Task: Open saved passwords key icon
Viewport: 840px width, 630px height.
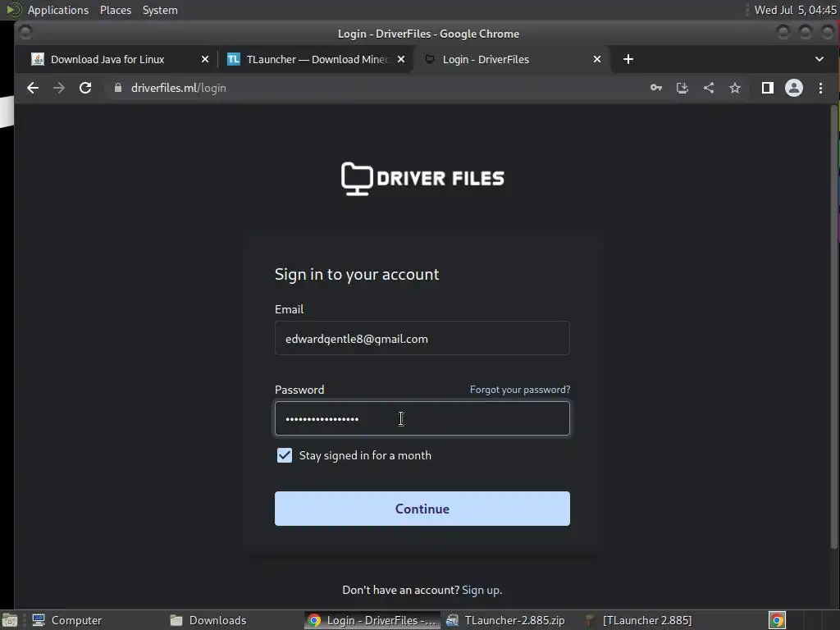Action: point(656,88)
